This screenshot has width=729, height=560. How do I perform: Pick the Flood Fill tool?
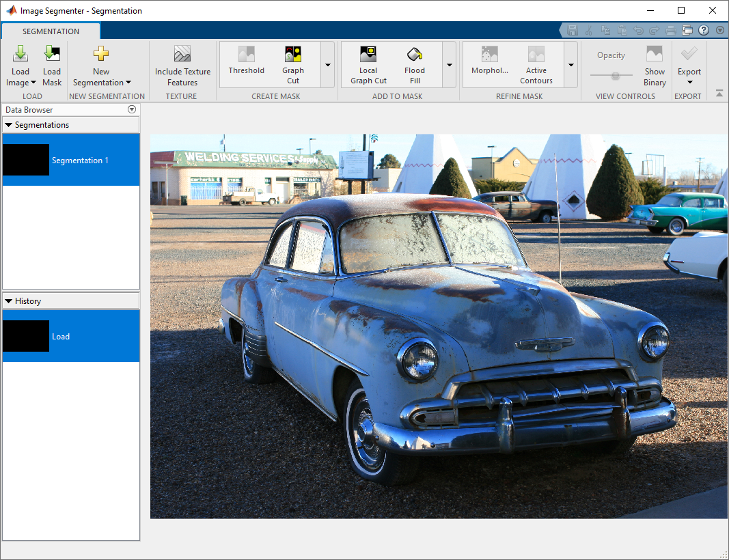(x=415, y=65)
